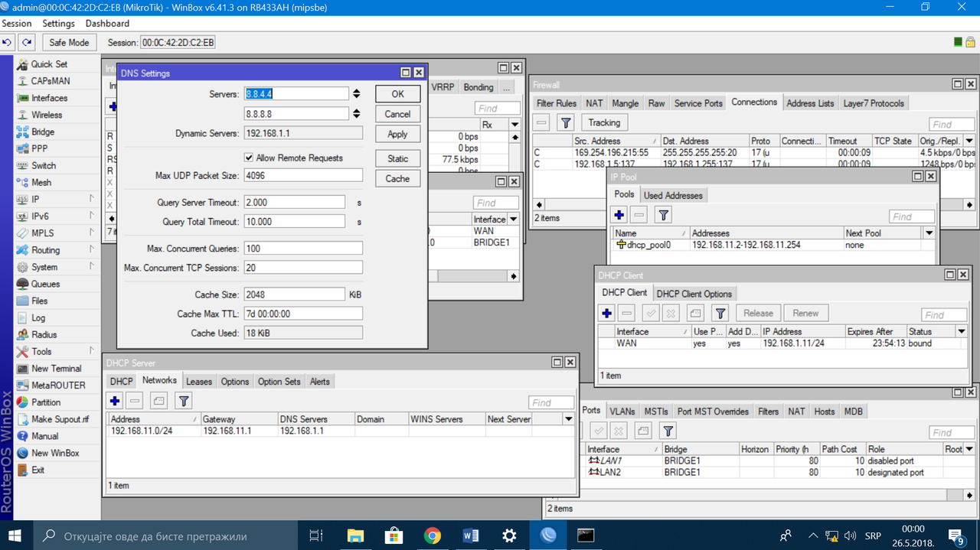Open the Leases tab in DHCP Server

(199, 382)
